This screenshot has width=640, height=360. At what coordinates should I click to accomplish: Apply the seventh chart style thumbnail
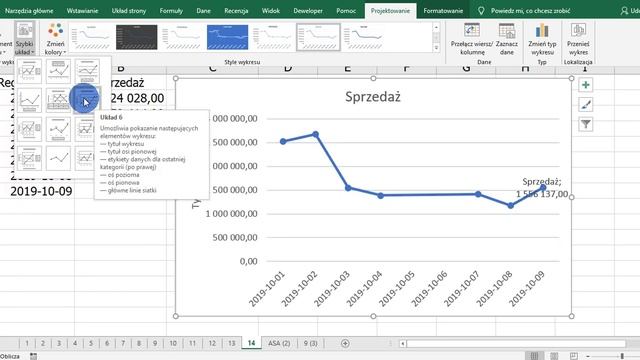click(x=364, y=37)
